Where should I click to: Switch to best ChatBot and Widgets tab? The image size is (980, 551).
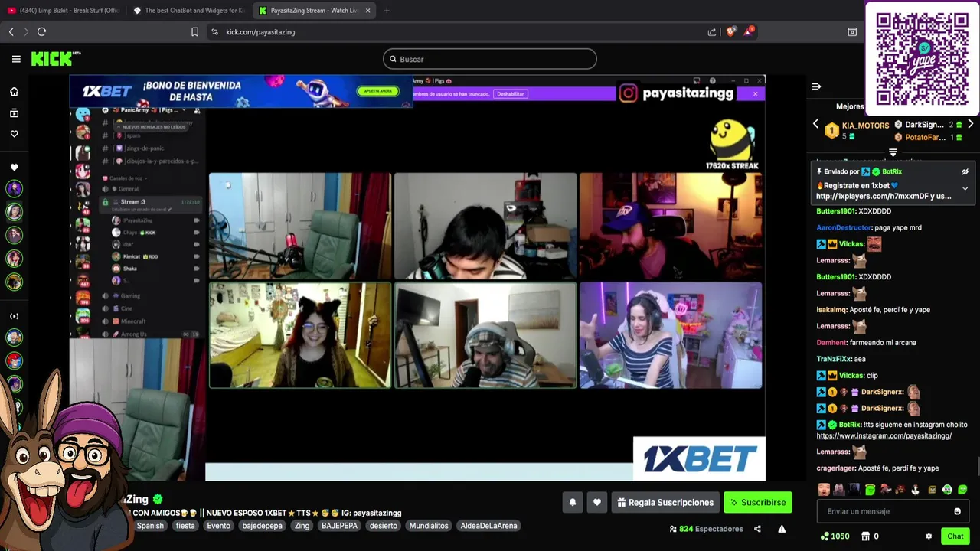(188, 10)
